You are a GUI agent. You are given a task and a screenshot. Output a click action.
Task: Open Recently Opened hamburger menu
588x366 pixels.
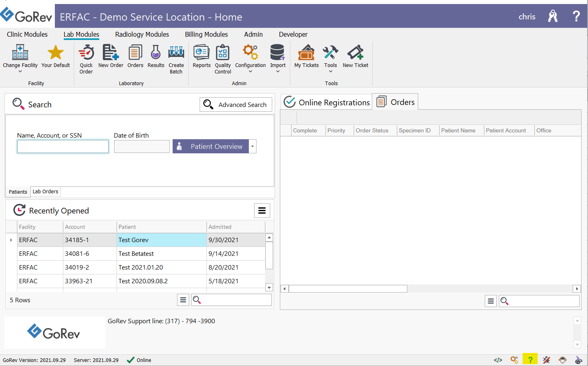pos(262,211)
